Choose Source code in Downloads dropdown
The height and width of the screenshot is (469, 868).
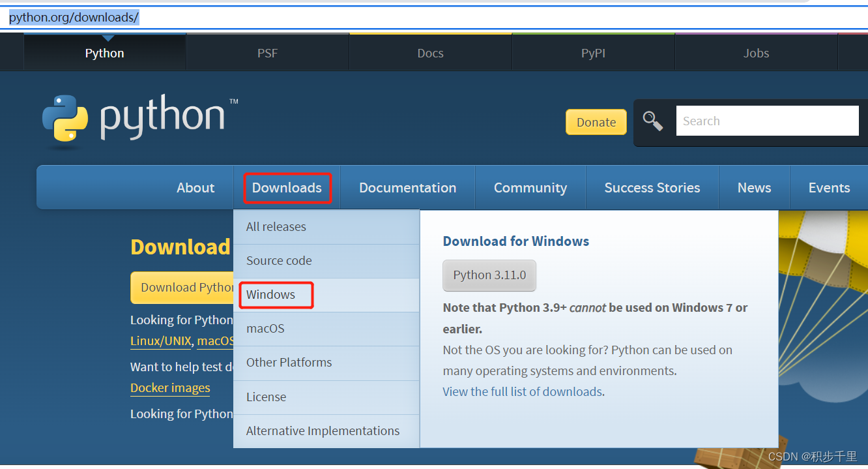(326, 261)
